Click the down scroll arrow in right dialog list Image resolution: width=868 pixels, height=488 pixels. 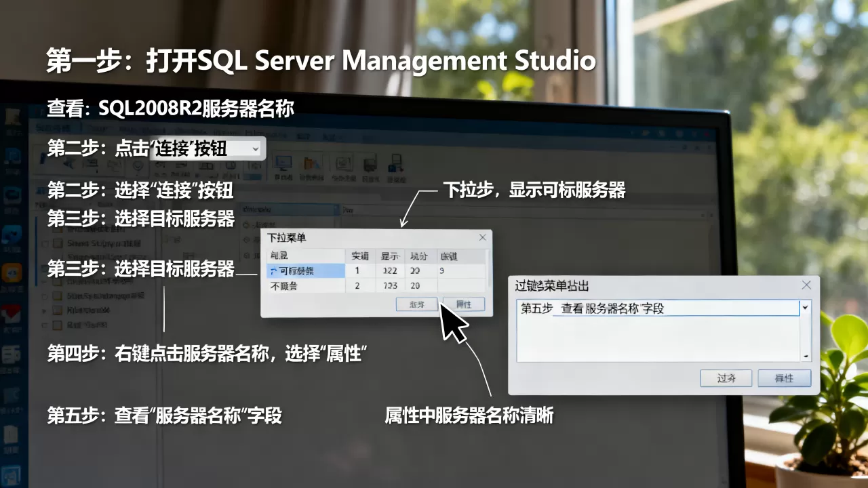[806, 357]
